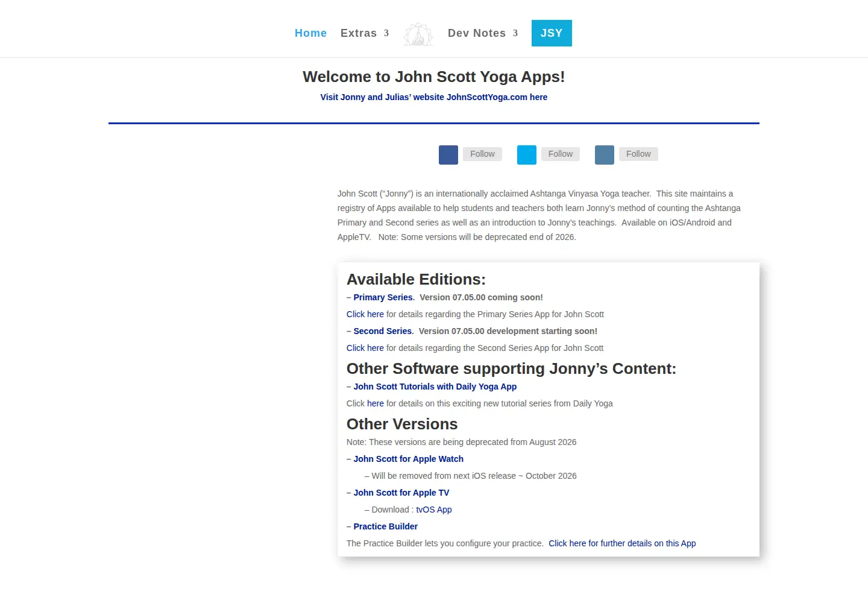Open John Scott Tutorials with Daily Yoga App
This screenshot has height=603, width=868.
(435, 387)
